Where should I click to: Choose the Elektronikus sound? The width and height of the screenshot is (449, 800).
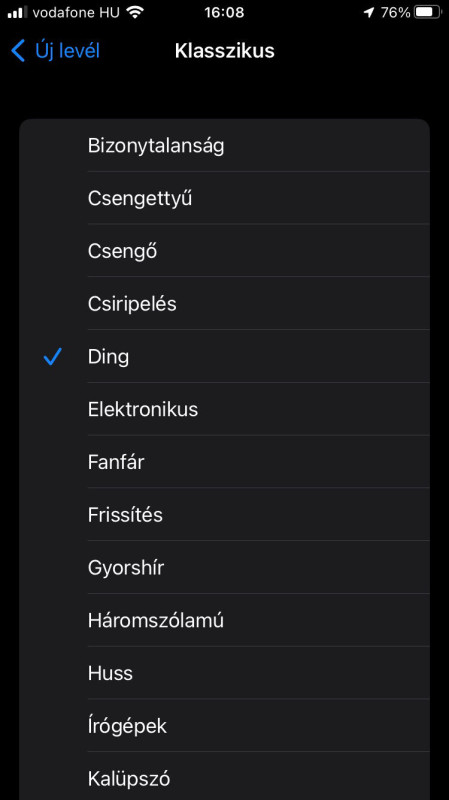pos(224,409)
